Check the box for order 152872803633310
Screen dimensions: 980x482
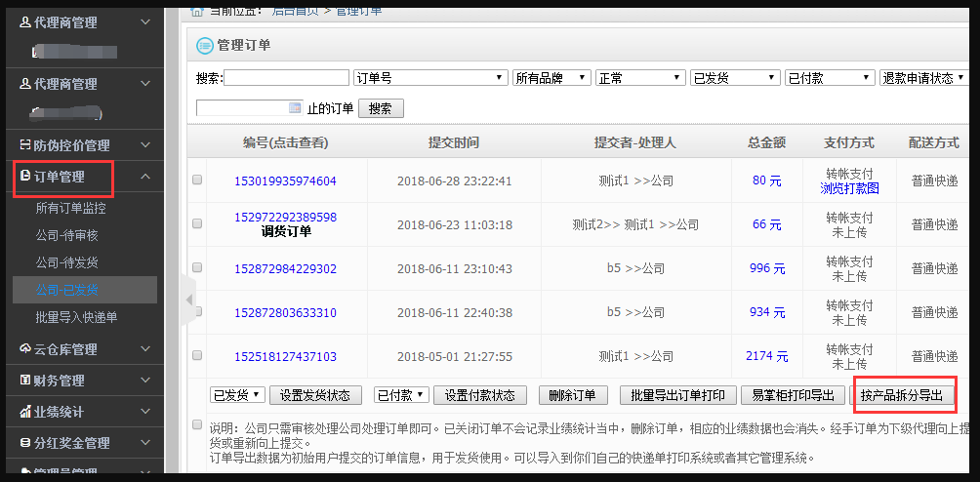click(197, 311)
